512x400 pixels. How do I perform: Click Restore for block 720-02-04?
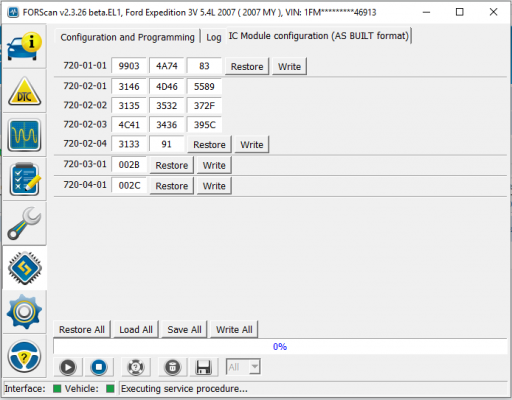point(209,144)
